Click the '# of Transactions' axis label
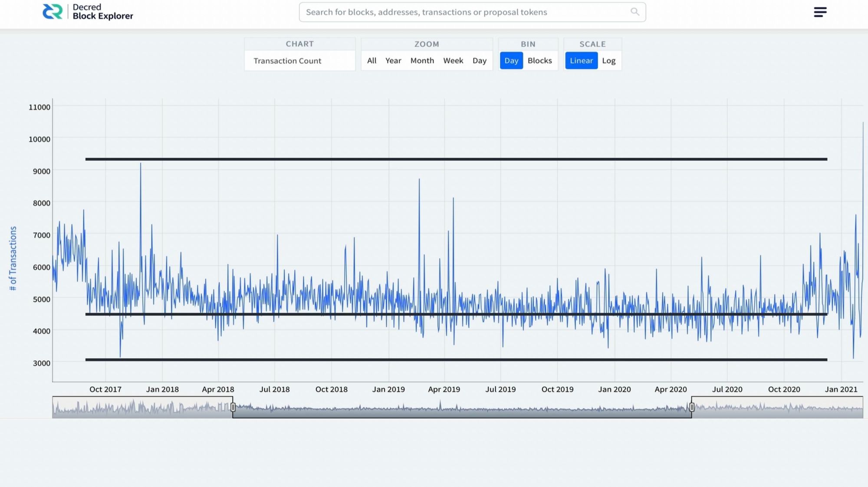Viewport: 868px width, 487px height. point(13,258)
